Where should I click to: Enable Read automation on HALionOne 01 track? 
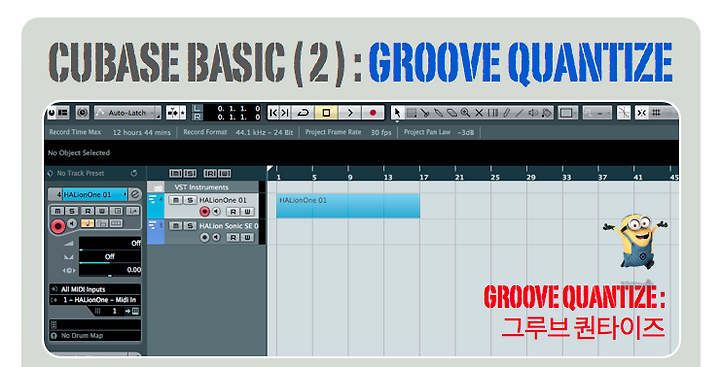coord(233,211)
